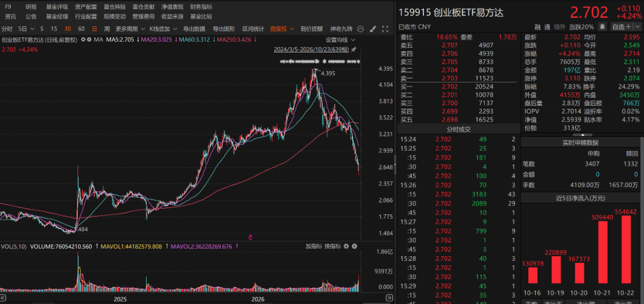Open main chart indicator settings gear
The width and height of the screenshot is (644, 304).
point(83,39)
